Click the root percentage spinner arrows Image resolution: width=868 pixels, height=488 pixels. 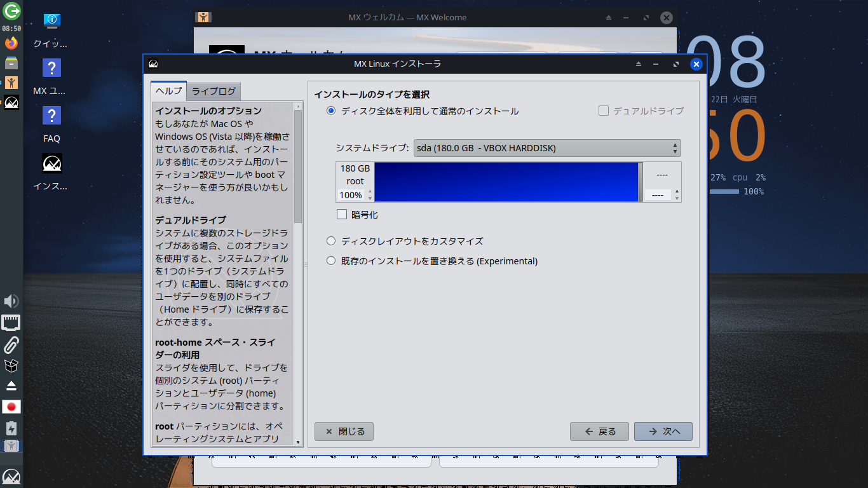point(370,195)
